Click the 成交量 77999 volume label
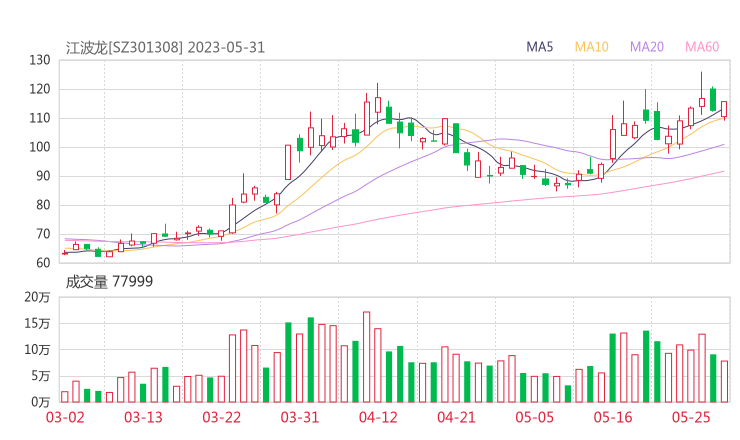This screenshot has width=740, height=440. (x=109, y=282)
